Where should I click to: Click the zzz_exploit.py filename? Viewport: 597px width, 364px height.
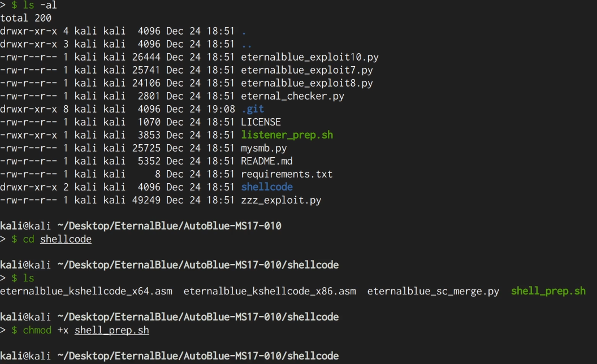281,200
